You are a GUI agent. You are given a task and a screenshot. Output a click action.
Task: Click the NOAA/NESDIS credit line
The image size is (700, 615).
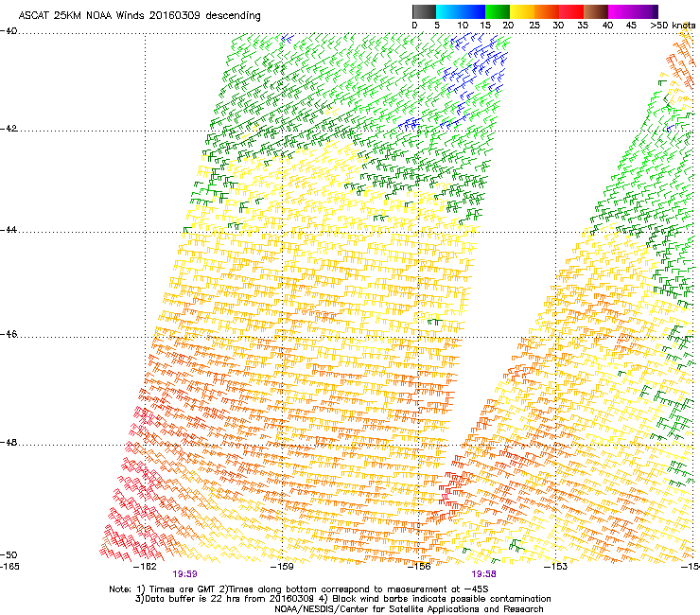click(x=409, y=609)
